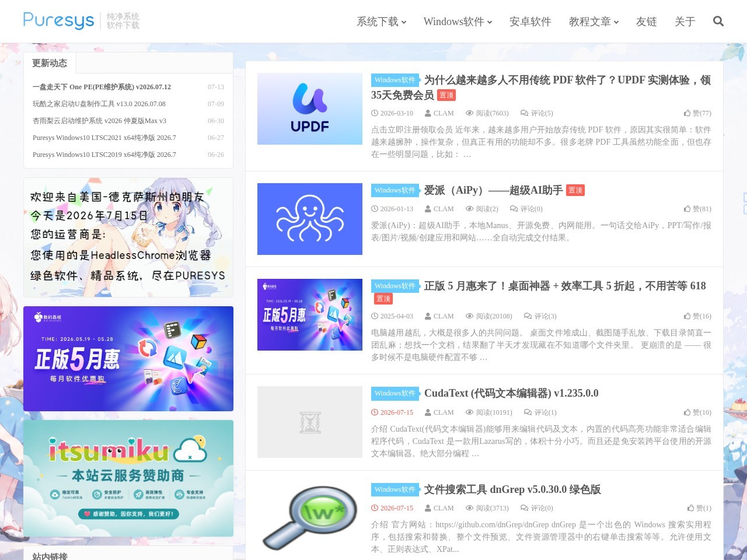This screenshot has height=560, width=747.
Task: Open 评论(1) on CudaText article
Action: tap(540, 412)
